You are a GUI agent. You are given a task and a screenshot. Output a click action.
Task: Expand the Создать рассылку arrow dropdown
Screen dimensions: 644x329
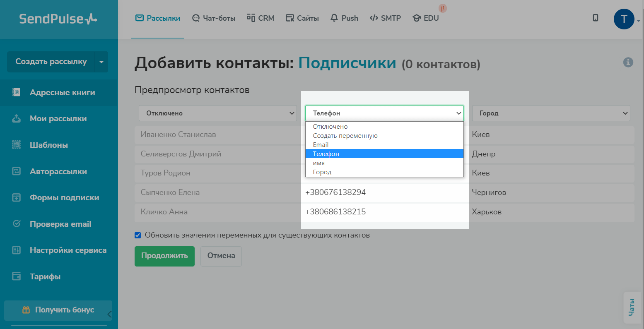101,62
